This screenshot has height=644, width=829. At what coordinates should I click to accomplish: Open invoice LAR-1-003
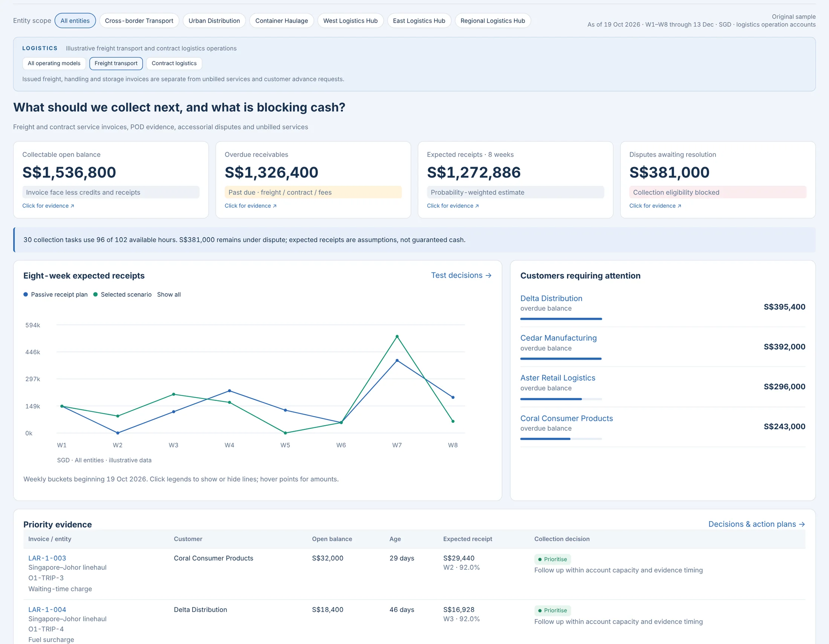pos(47,558)
